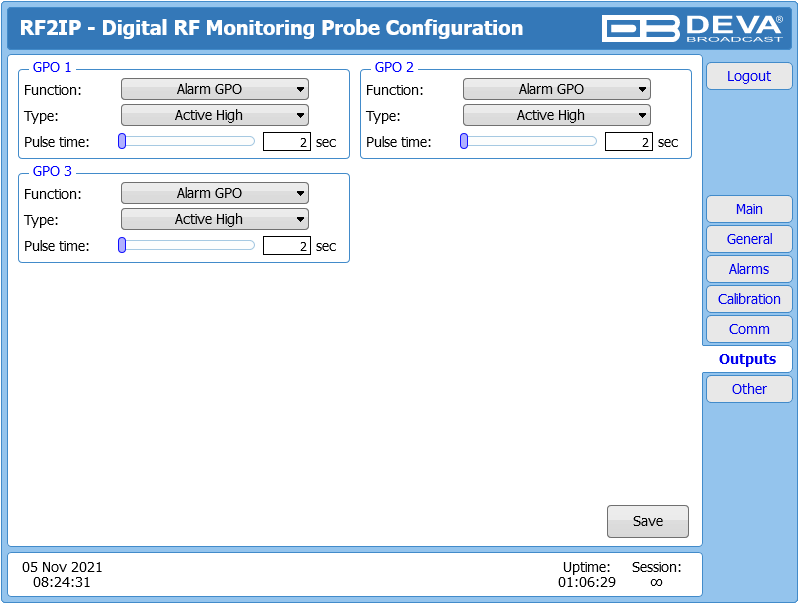799x604 pixels.
Task: Click GPO 3 Pulse time slider track
Action: tap(190, 246)
